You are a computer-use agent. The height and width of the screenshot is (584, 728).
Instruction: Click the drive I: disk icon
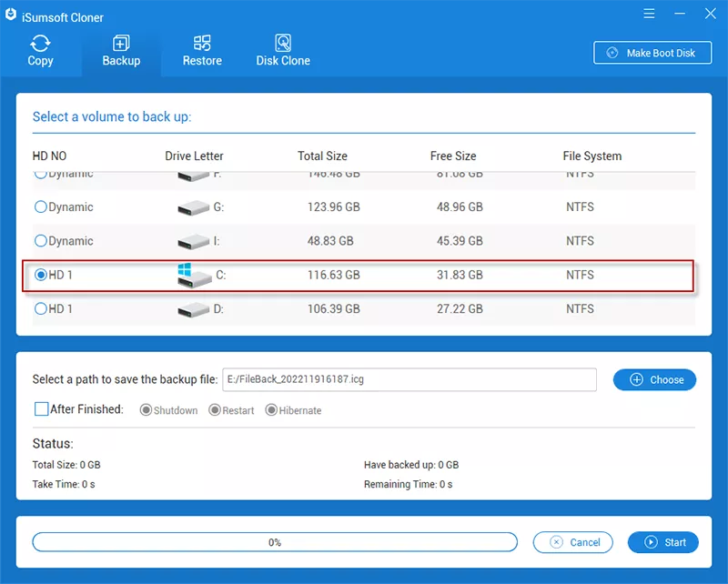pyautogui.click(x=192, y=242)
